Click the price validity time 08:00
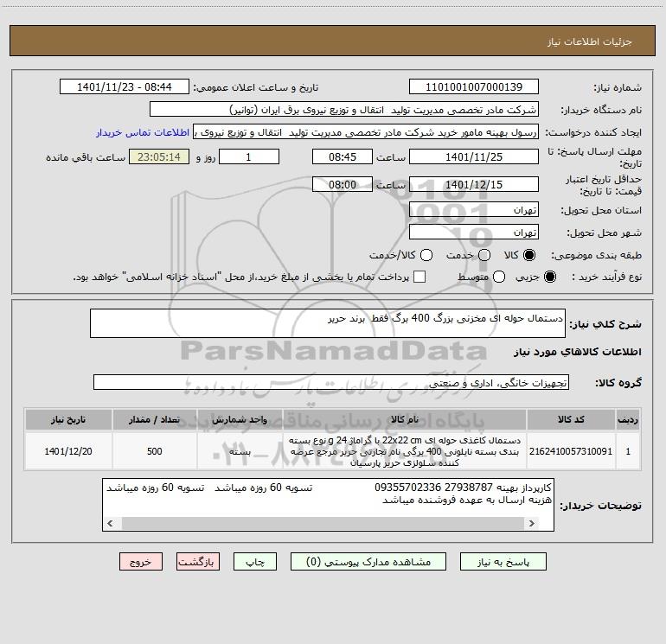Image resolution: width=666 pixels, height=644 pixels. [x=343, y=184]
